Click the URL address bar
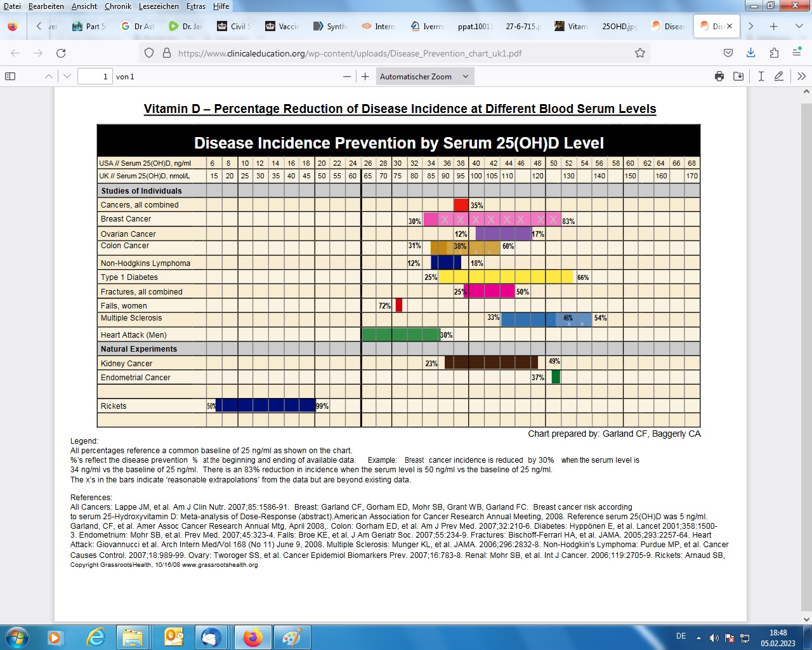Viewport: 812px width, 650px height. coord(393,53)
